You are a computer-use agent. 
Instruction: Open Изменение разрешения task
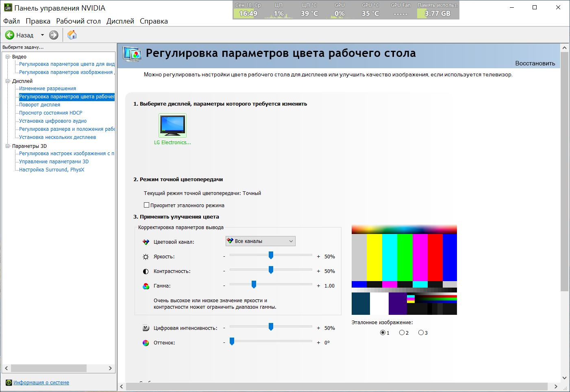[x=48, y=89]
